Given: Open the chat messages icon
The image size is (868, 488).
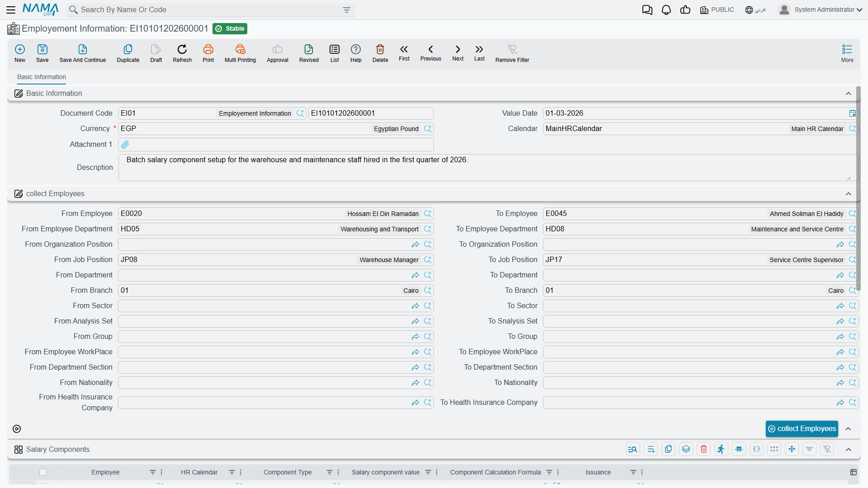Looking at the screenshot, I should [x=647, y=10].
